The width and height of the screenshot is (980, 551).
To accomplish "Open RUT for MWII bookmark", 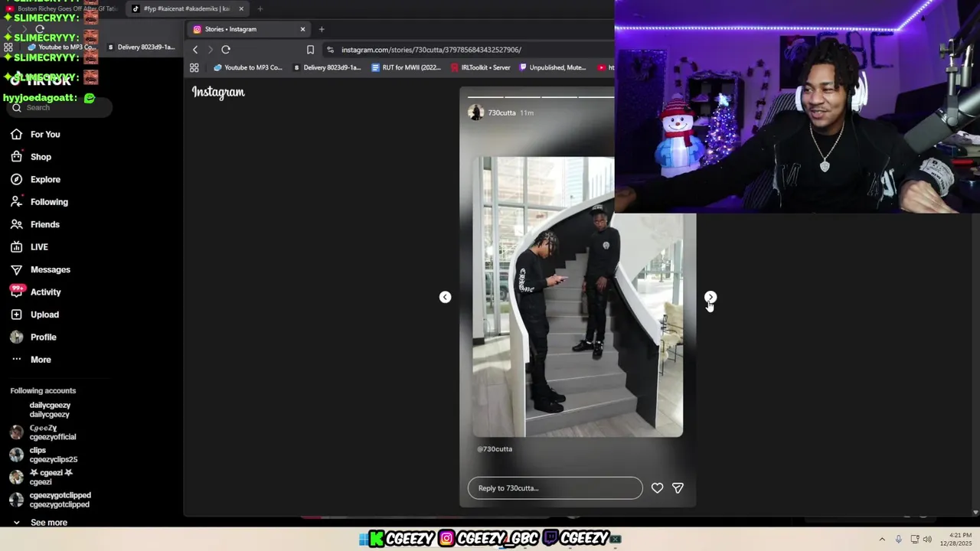I will (x=407, y=67).
